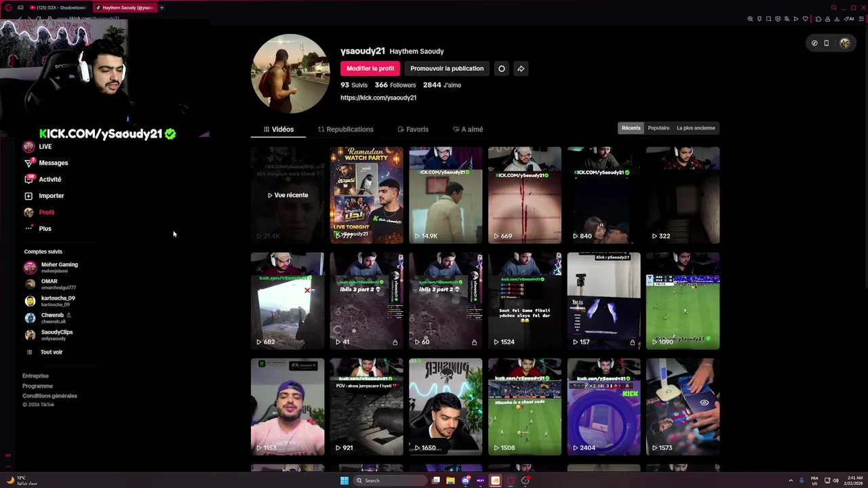
Task: Open SaoudyClips followed account
Action: click(49, 335)
